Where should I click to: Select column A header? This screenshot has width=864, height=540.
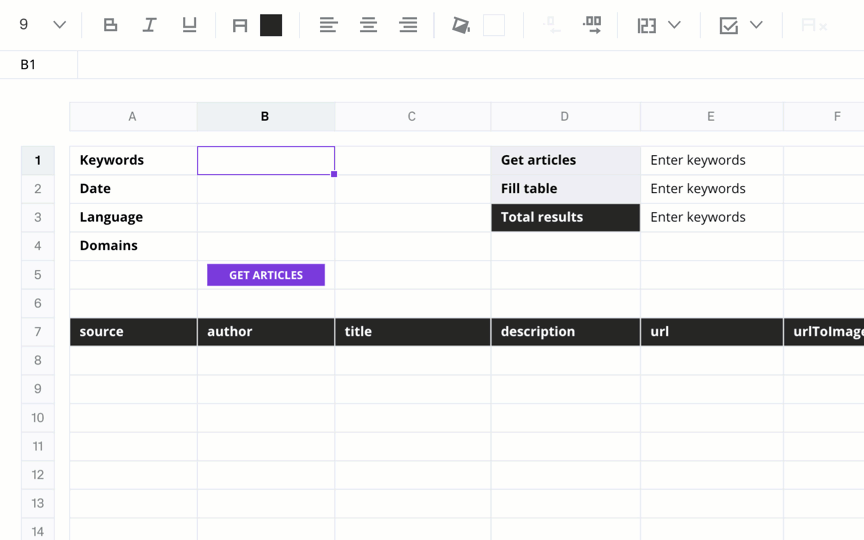(133, 116)
